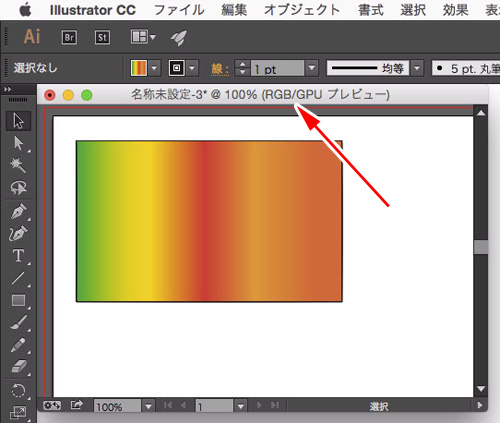This screenshot has width=500, height=423.
Task: Open Adobe Stock with St icon
Action: [x=102, y=37]
